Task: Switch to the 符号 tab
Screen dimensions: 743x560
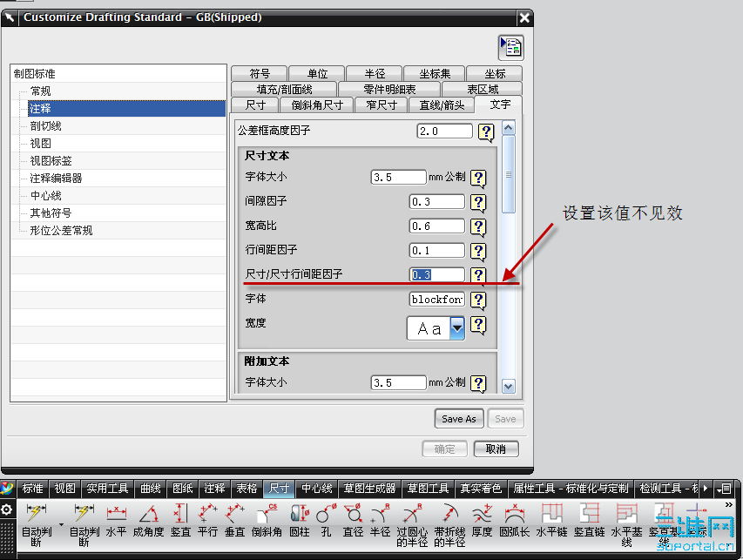Action: [x=260, y=73]
